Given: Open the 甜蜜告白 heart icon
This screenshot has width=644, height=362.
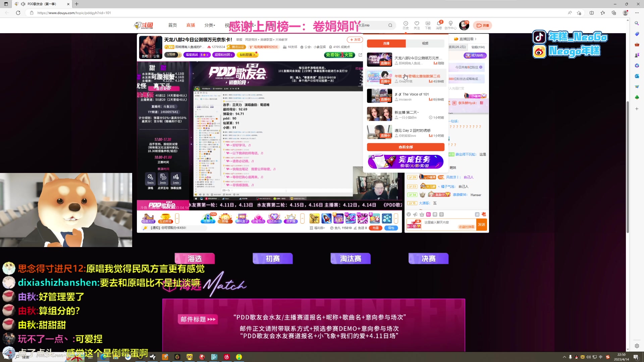Looking at the screenshot, I should pyautogui.click(x=258, y=218).
